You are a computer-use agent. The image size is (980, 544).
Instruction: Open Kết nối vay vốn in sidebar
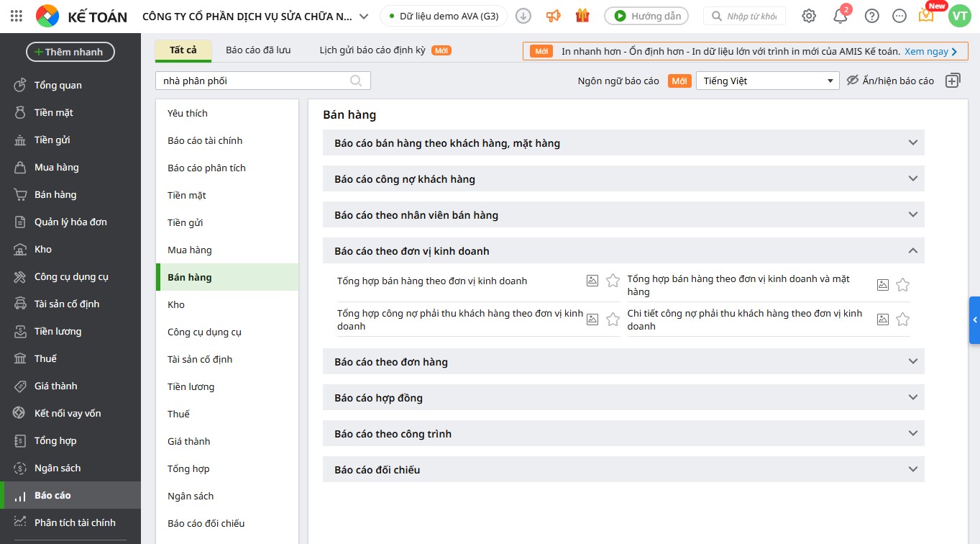pyautogui.click(x=70, y=413)
